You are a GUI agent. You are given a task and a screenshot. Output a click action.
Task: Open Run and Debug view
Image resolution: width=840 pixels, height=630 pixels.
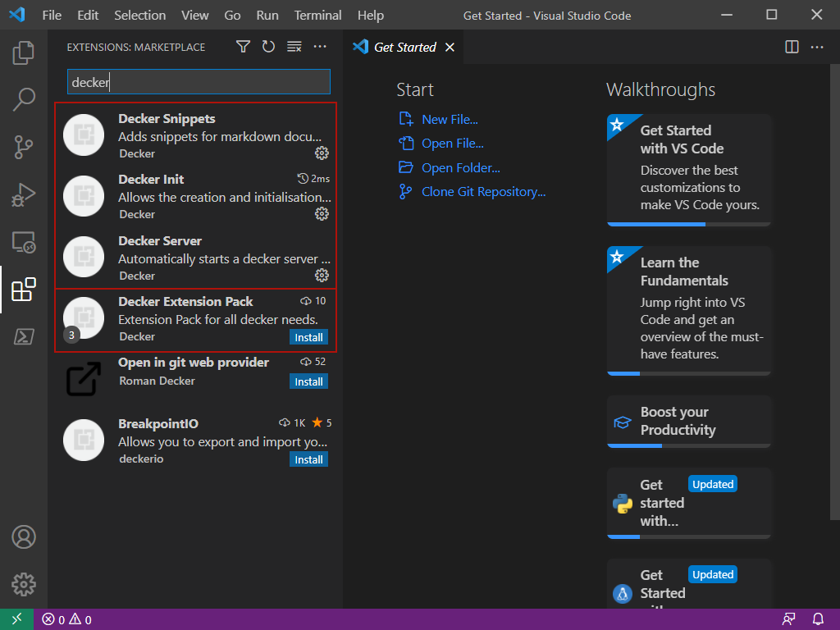click(x=24, y=195)
